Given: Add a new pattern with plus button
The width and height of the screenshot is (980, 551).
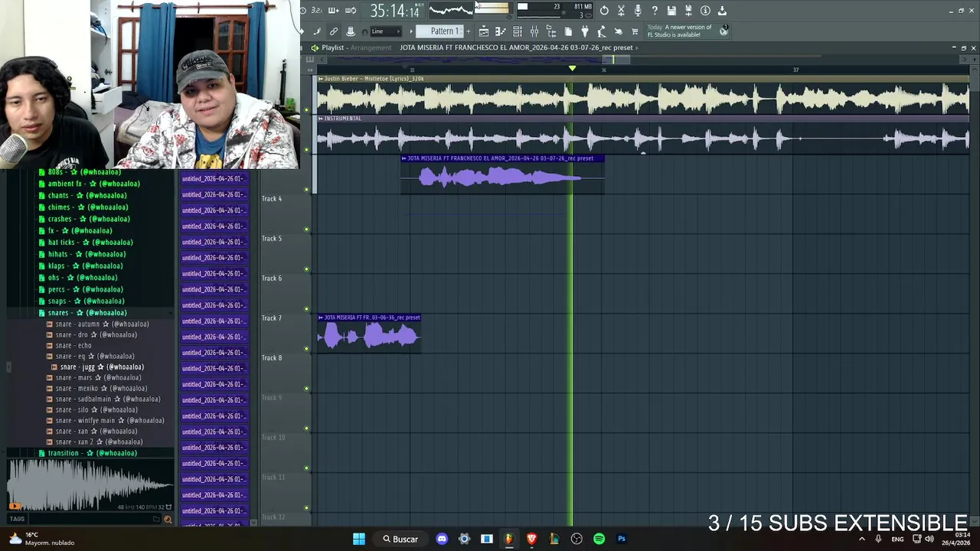Looking at the screenshot, I should (469, 31).
